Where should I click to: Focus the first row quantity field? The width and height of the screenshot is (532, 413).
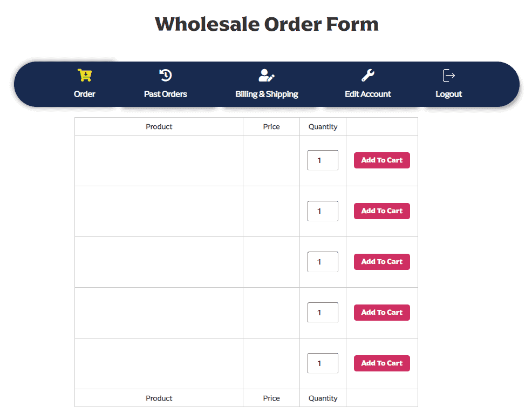click(x=323, y=160)
